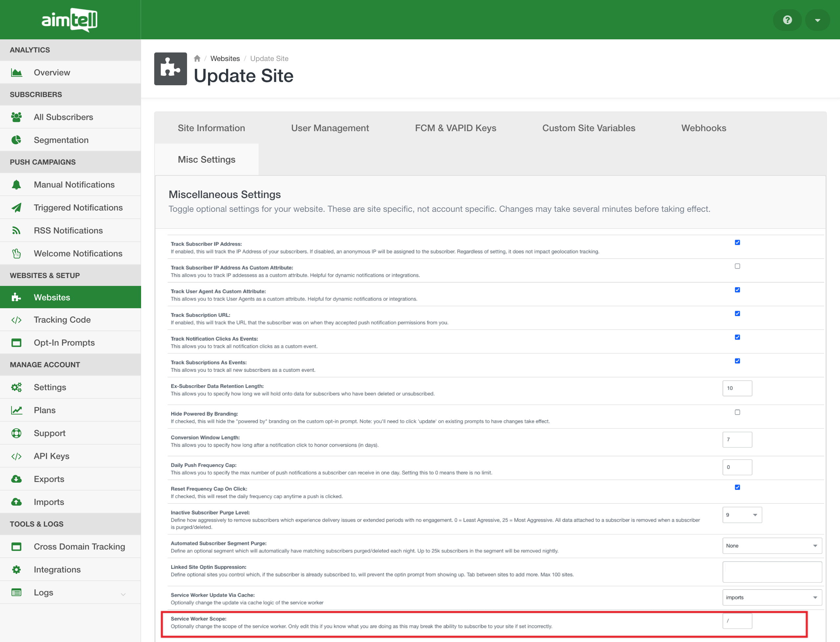Click the help question mark icon
This screenshot has height=642, width=840.
pyautogui.click(x=787, y=20)
